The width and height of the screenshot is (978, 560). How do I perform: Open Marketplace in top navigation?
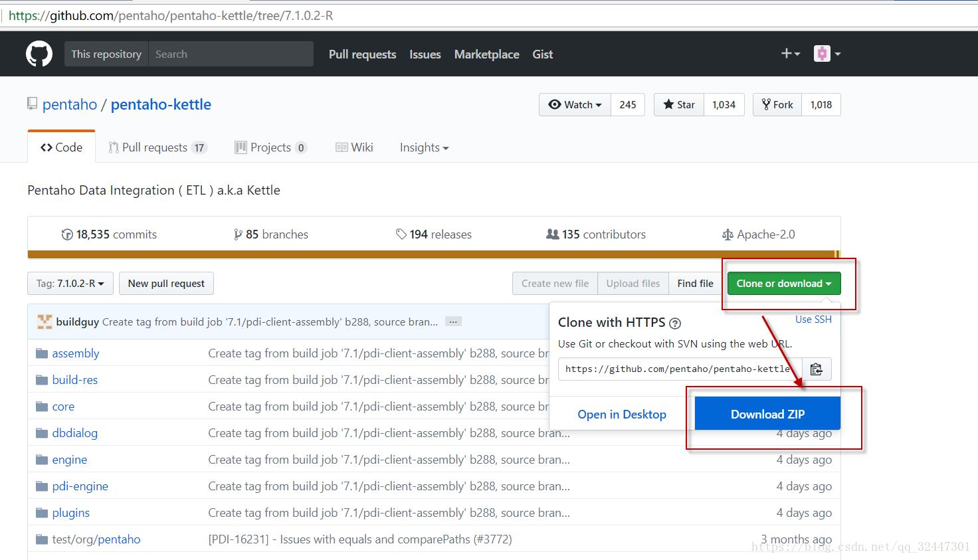coord(487,54)
